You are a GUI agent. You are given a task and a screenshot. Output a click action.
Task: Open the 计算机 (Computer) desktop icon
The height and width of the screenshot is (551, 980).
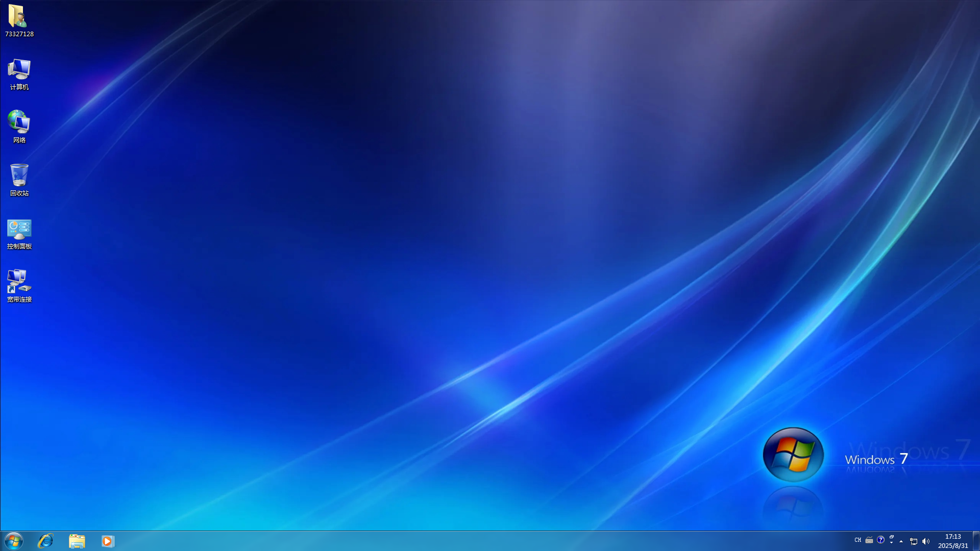[x=19, y=74]
